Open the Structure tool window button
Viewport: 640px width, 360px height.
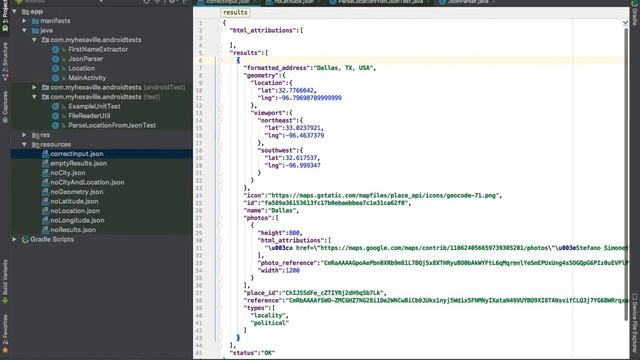click(5, 61)
